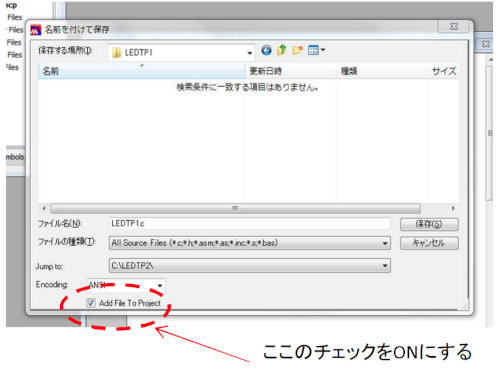Viewport: 500px width, 372px height.
Task: Click the ファイル名 input field
Action: [249, 224]
